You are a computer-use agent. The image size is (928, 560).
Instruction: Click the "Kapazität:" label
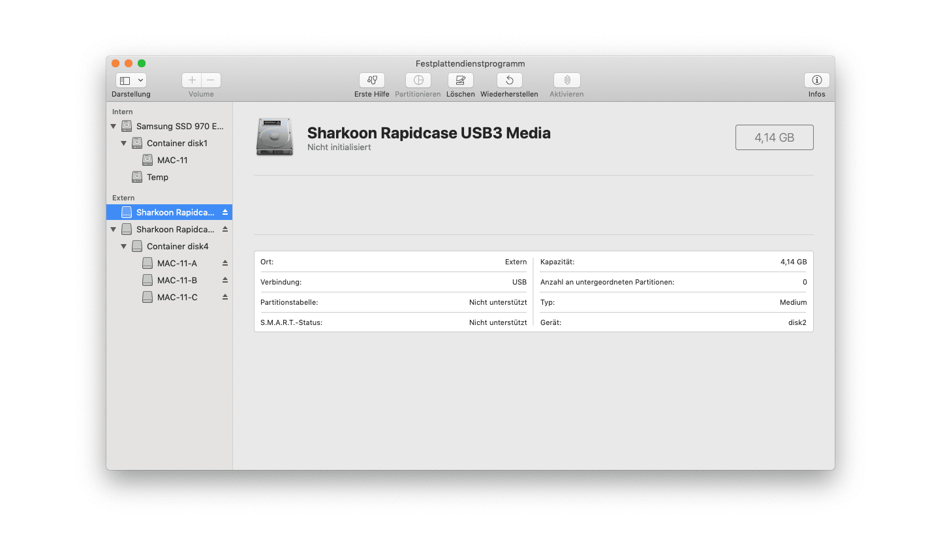pos(557,262)
